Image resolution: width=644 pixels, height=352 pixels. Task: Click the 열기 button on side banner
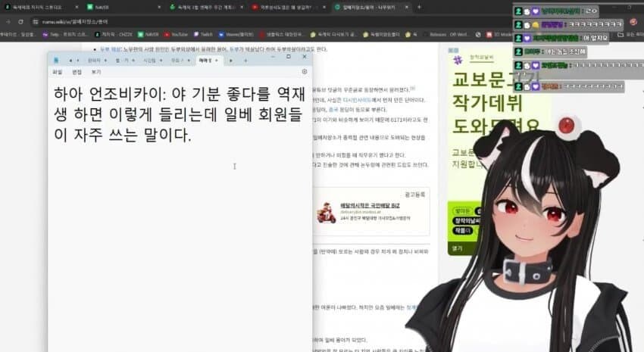(x=457, y=248)
